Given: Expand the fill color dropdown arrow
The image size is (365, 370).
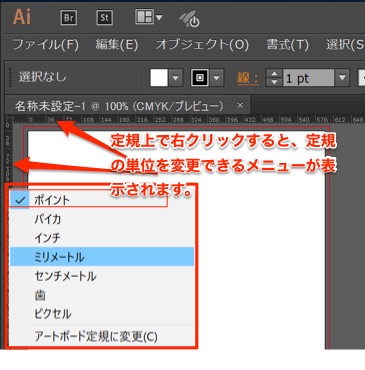Looking at the screenshot, I should (x=175, y=78).
